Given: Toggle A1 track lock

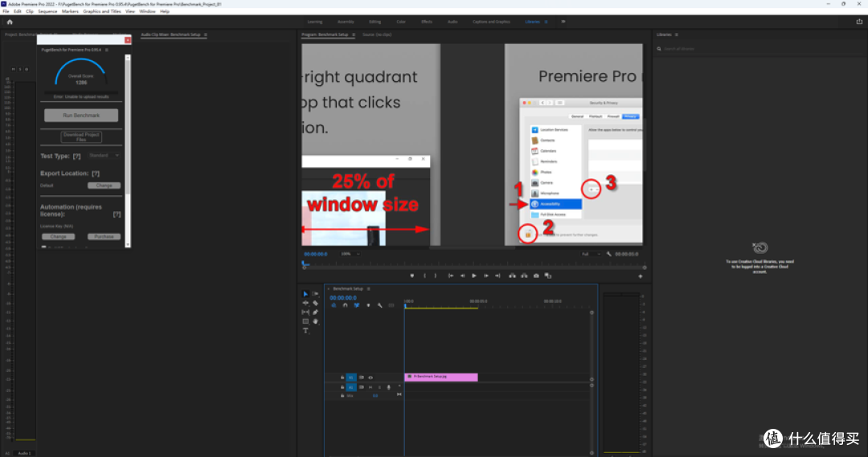Looking at the screenshot, I should (x=342, y=387).
